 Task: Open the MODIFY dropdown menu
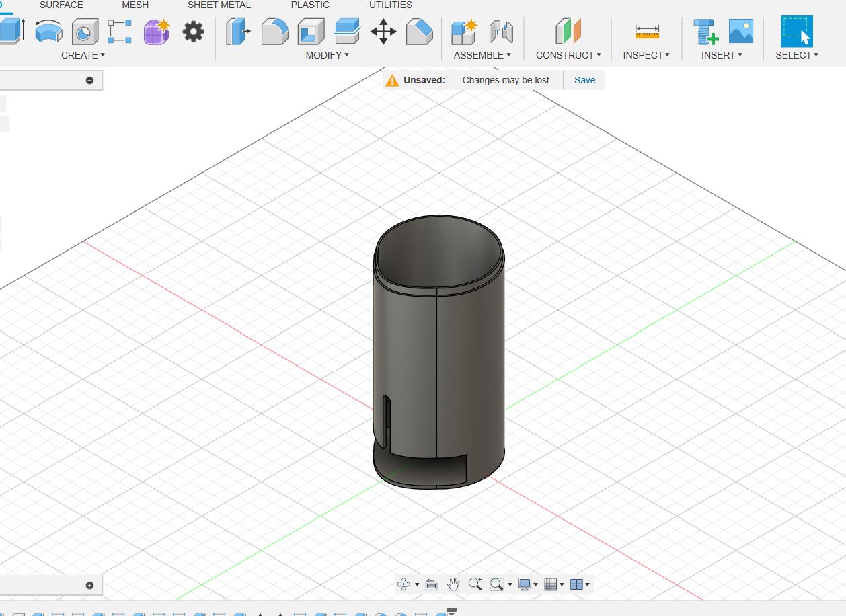[327, 55]
